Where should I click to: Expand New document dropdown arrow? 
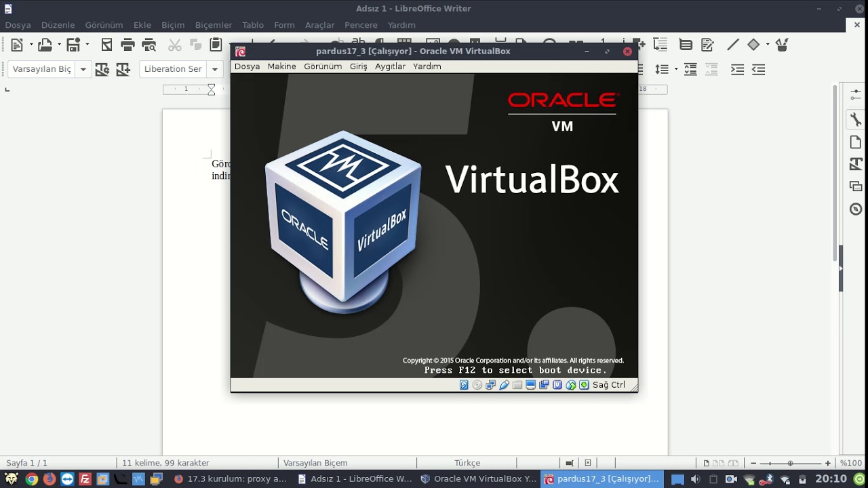[31, 45]
